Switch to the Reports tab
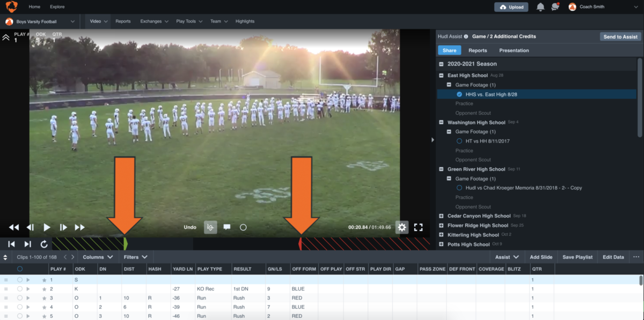Screen dimensions: 644x320 point(477,50)
